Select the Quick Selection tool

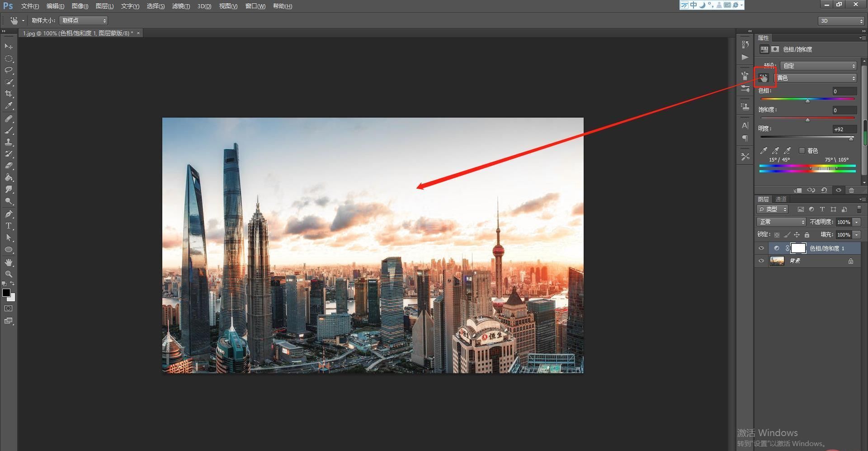[9, 82]
